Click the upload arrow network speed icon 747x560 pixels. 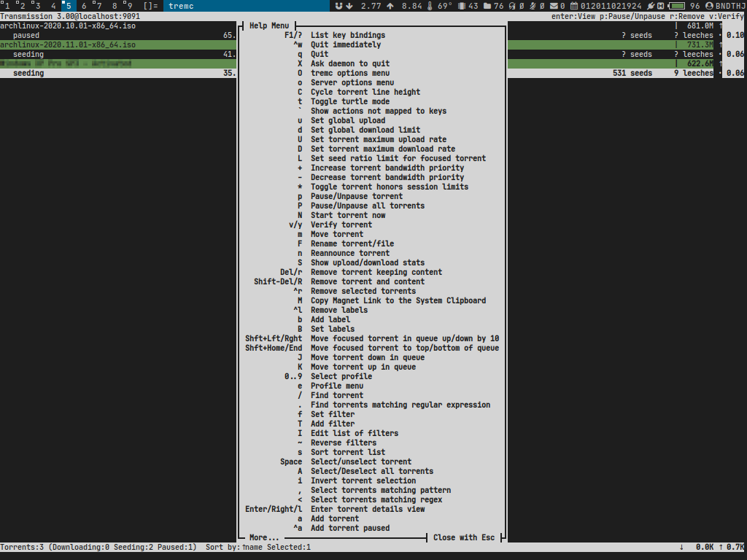click(390, 6)
